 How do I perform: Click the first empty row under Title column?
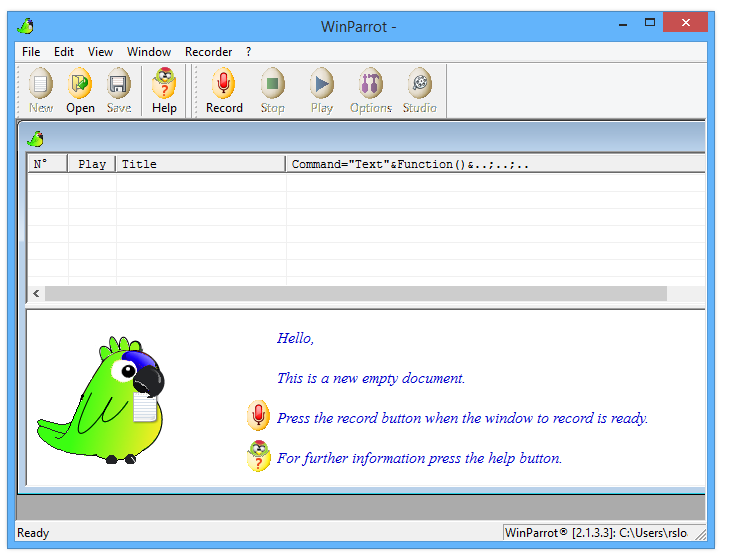[x=201, y=183]
